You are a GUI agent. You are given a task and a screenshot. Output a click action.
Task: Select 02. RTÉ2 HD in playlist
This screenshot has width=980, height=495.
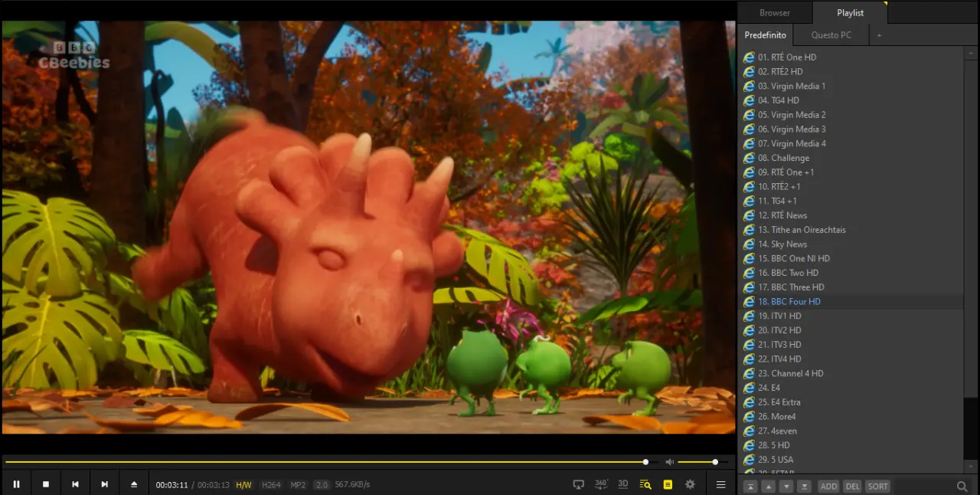851,71
